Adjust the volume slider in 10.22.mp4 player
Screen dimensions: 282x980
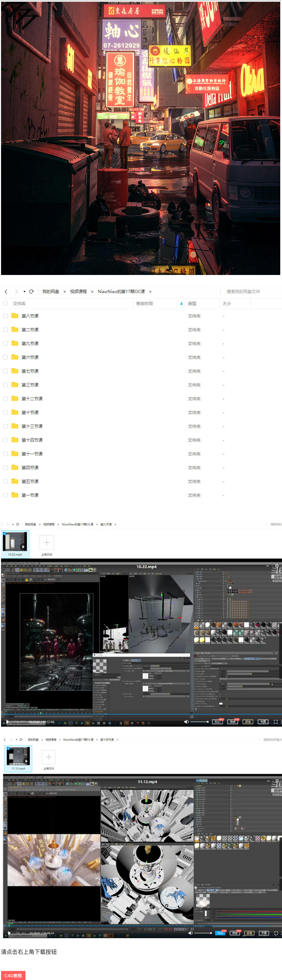tap(199, 722)
